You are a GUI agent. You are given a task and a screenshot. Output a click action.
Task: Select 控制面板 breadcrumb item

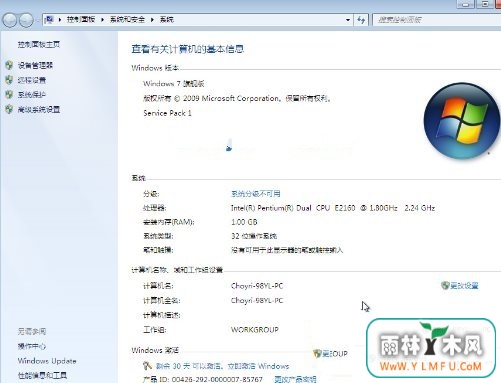point(81,19)
